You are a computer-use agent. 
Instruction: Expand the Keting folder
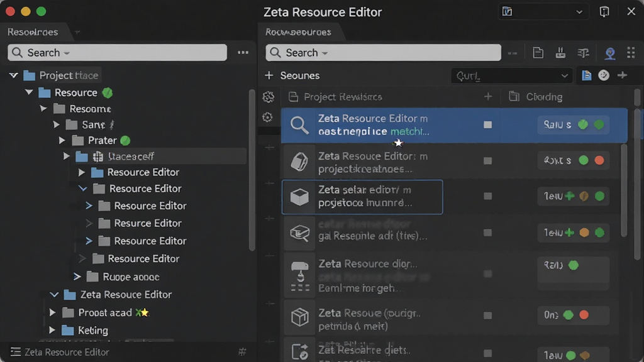[x=52, y=330]
